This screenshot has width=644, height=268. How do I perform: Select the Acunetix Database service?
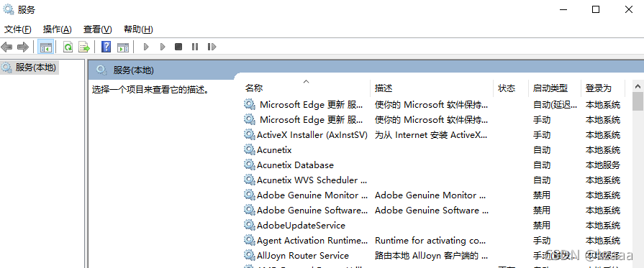295,165
